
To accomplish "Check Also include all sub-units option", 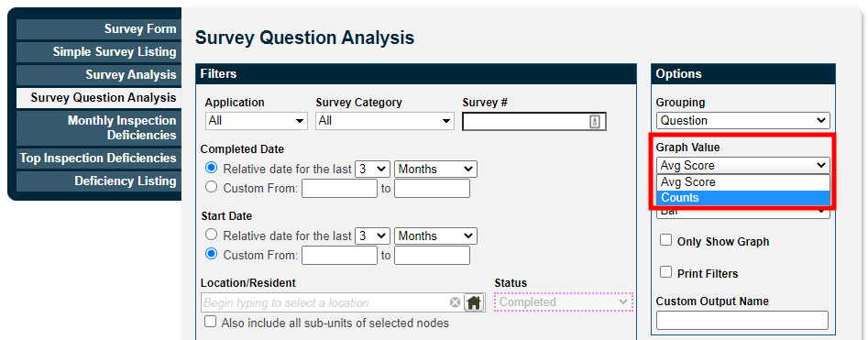I will coord(211,322).
